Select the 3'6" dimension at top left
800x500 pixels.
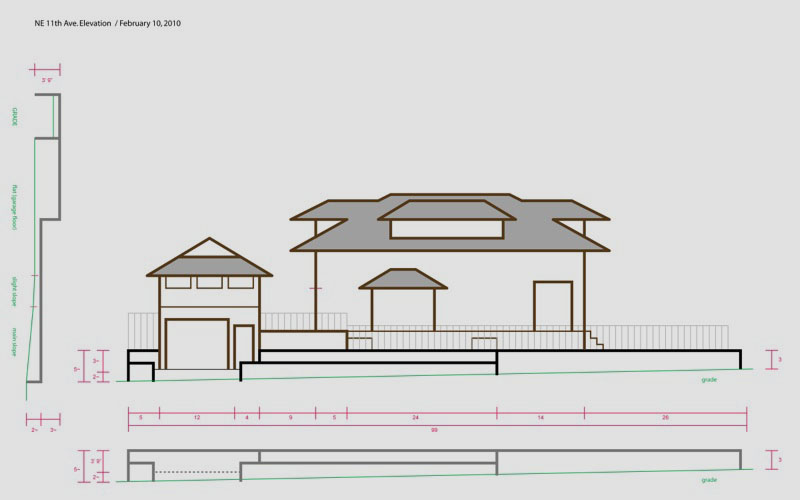46,79
